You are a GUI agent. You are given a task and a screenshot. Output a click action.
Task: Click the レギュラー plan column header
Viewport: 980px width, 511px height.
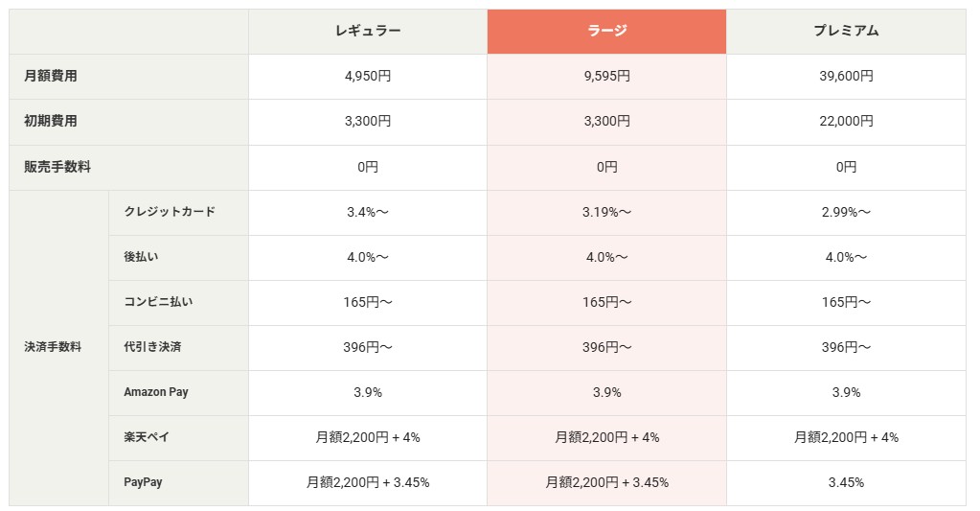pyautogui.click(x=368, y=31)
